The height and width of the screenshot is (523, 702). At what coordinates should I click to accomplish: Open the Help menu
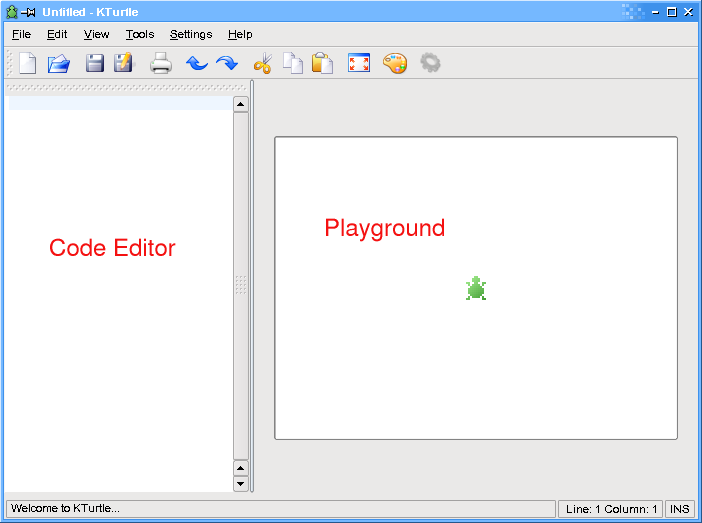[x=240, y=34]
